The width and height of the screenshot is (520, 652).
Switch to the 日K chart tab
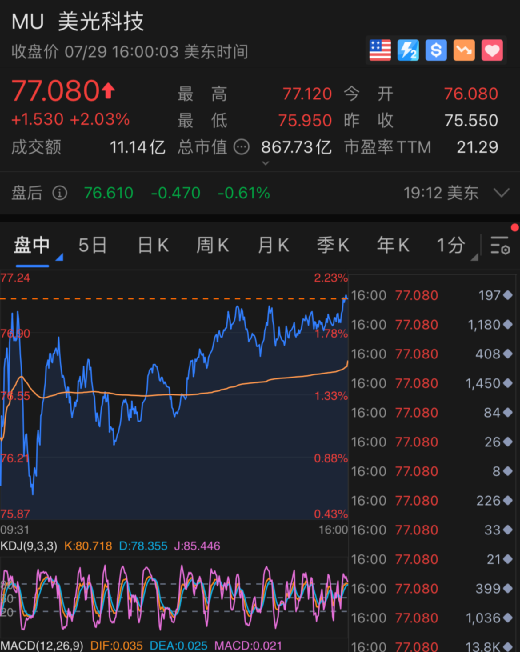click(x=153, y=245)
